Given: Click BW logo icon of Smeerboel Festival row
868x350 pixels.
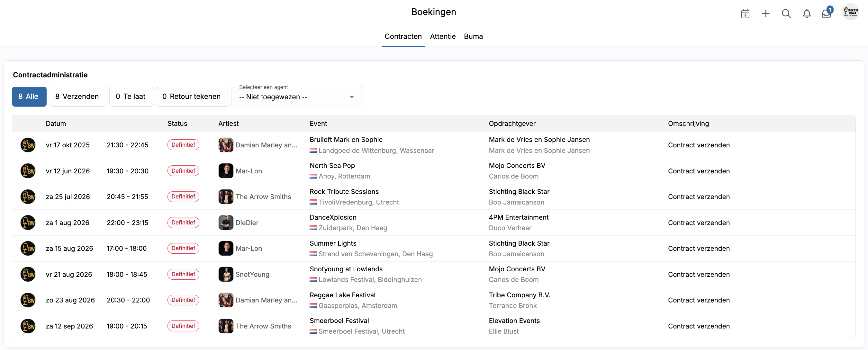Looking at the screenshot, I should click(x=28, y=326).
